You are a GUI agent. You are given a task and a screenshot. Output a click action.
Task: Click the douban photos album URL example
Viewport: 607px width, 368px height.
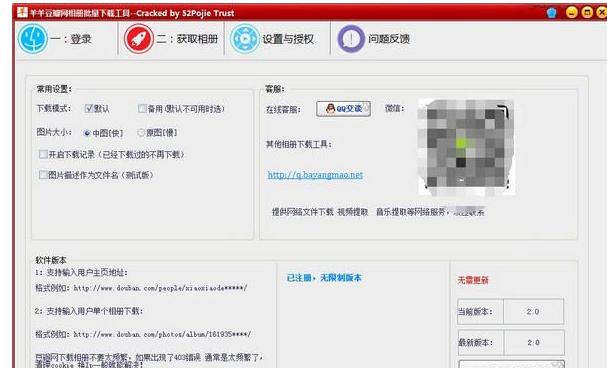[162, 334]
